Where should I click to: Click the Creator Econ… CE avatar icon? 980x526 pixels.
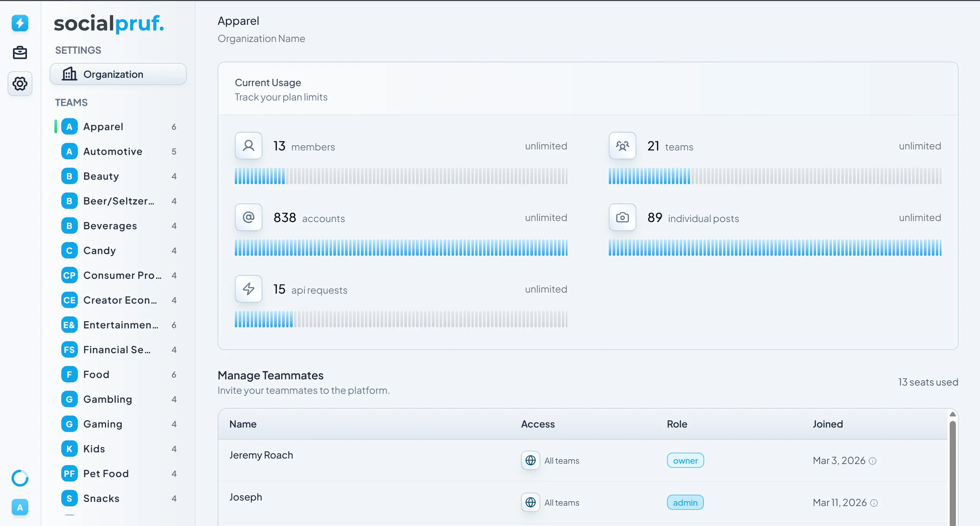[x=69, y=300]
